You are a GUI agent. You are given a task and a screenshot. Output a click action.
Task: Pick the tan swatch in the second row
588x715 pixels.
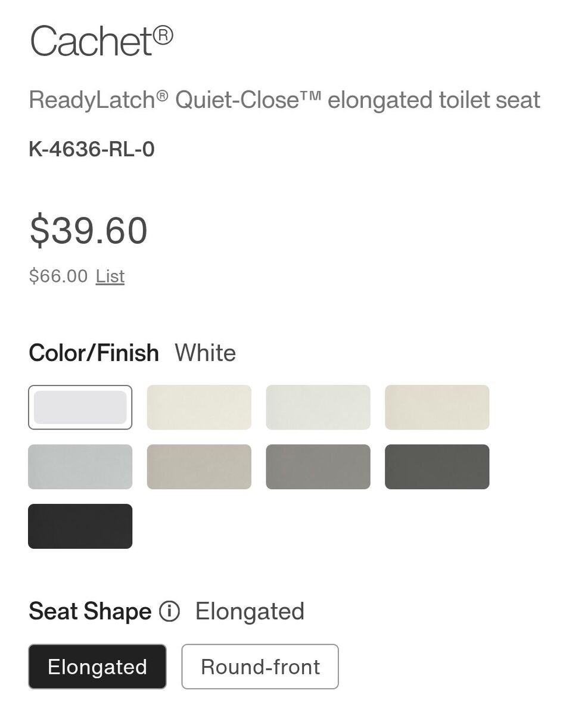click(x=199, y=467)
